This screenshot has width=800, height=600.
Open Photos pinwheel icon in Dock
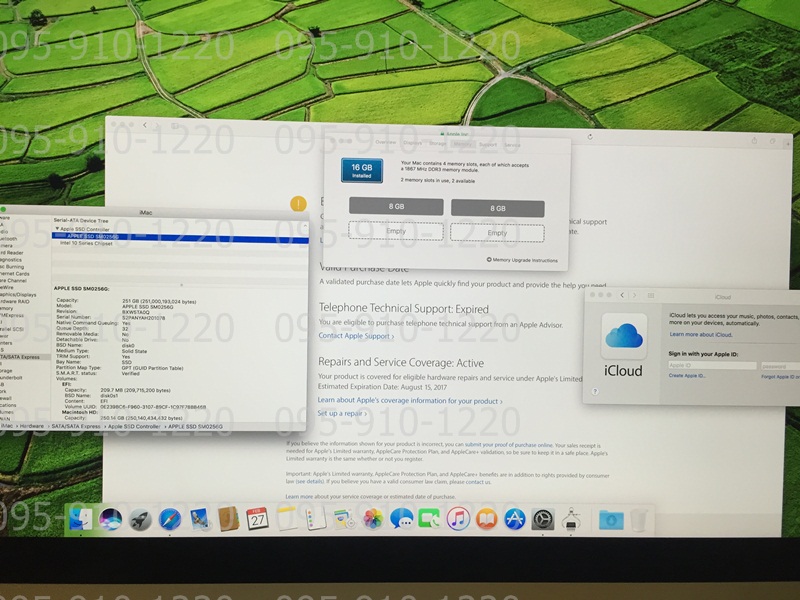tap(373, 519)
